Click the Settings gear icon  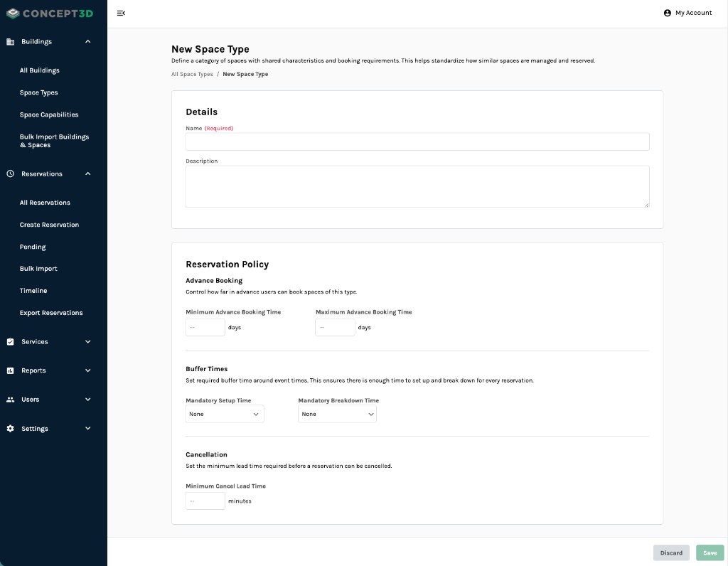10,429
